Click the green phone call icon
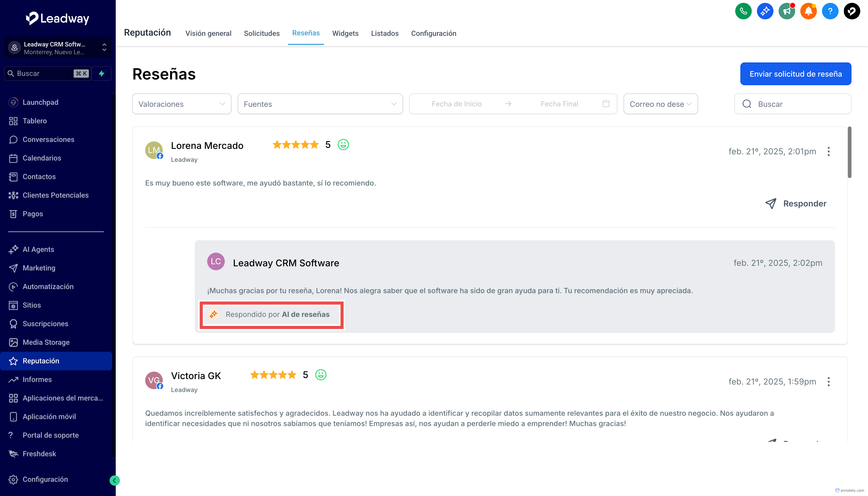Image resolution: width=868 pixels, height=496 pixels. [x=743, y=12]
